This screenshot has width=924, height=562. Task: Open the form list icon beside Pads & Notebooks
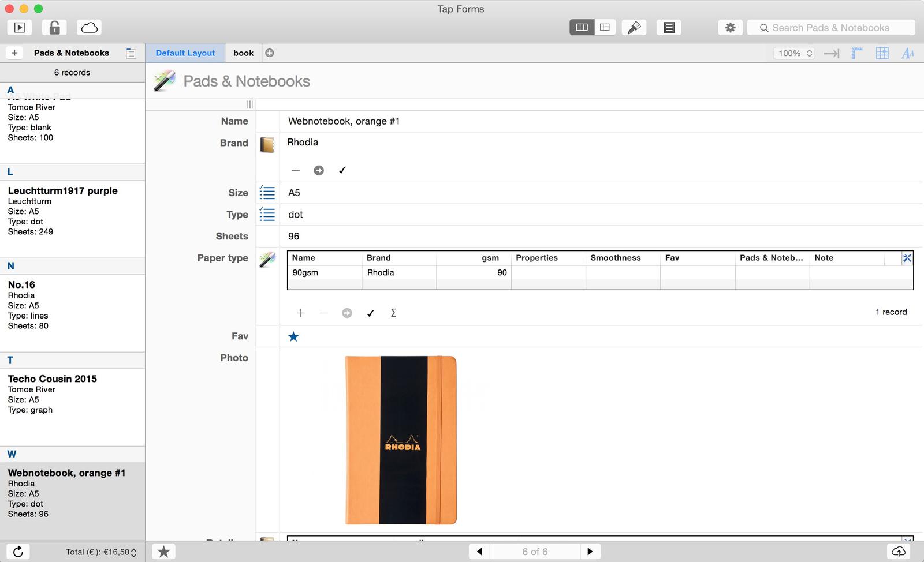(x=131, y=53)
